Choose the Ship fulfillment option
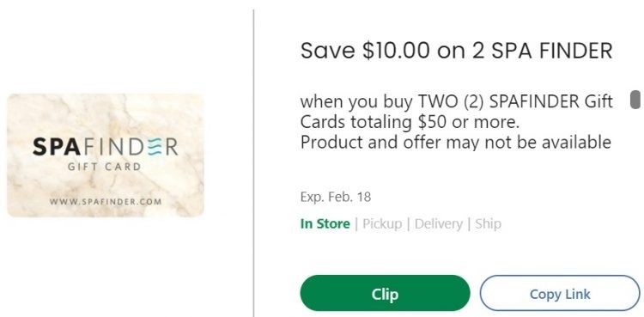Screen dimensions: 644x317 pyautogui.click(x=488, y=223)
